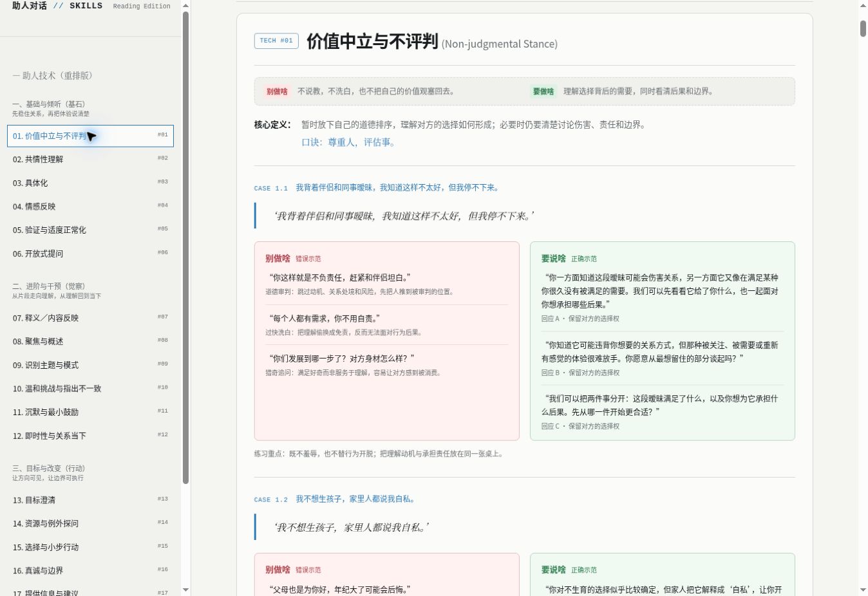Go to 12. 即时性与关系当下
The image size is (868, 596).
[x=90, y=436]
